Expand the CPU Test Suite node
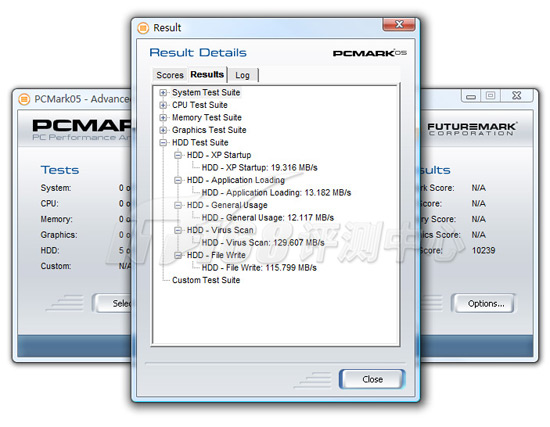 tap(163, 105)
